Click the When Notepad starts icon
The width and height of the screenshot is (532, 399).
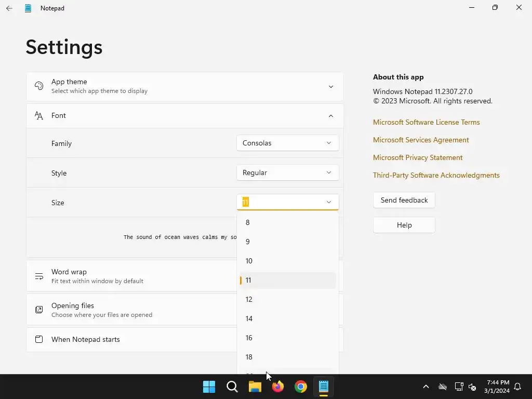39,339
